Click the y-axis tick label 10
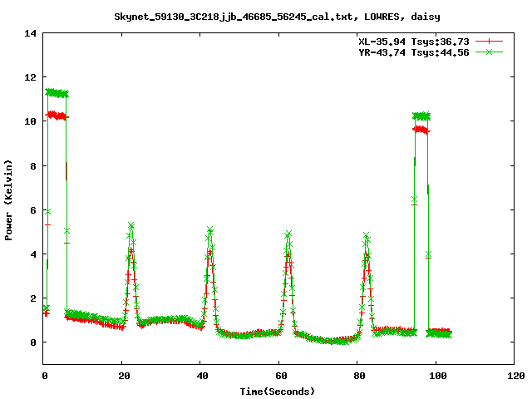The height and width of the screenshot is (399, 532). point(30,121)
